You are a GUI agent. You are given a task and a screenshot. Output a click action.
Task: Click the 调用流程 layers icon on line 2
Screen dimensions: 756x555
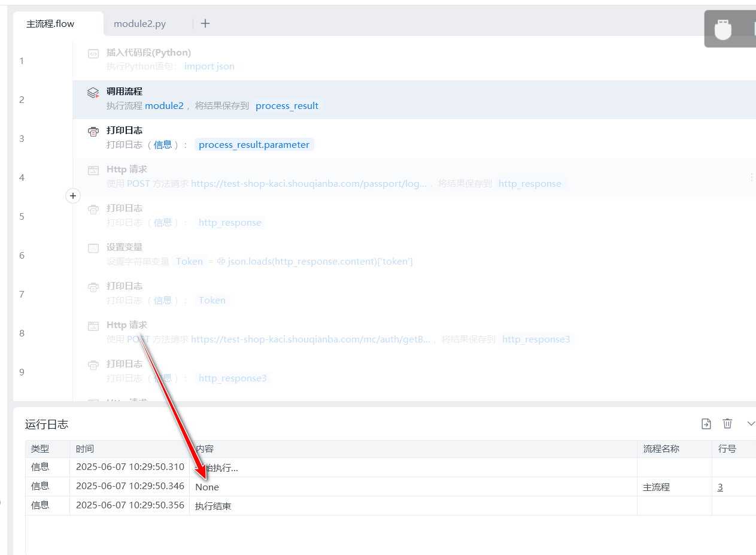pyautogui.click(x=93, y=93)
